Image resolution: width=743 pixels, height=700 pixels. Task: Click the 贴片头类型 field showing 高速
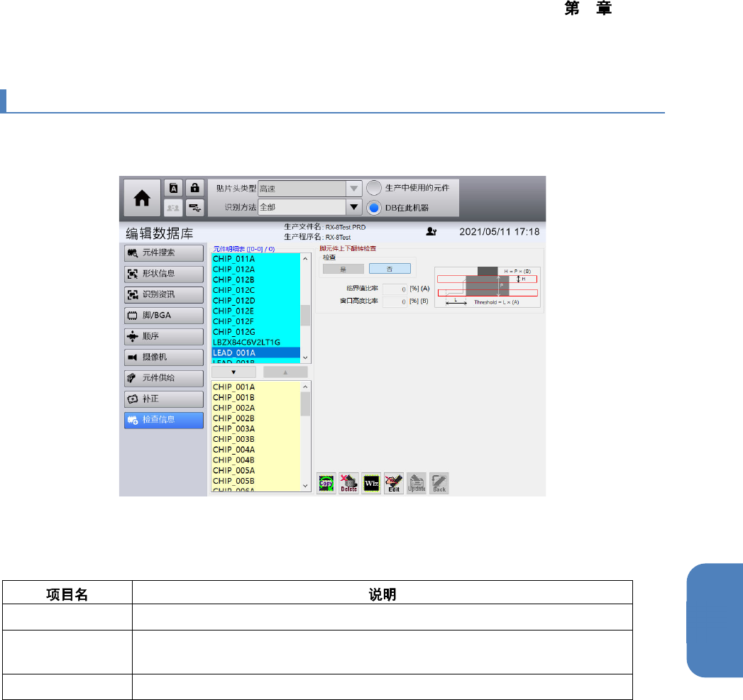[x=302, y=189]
